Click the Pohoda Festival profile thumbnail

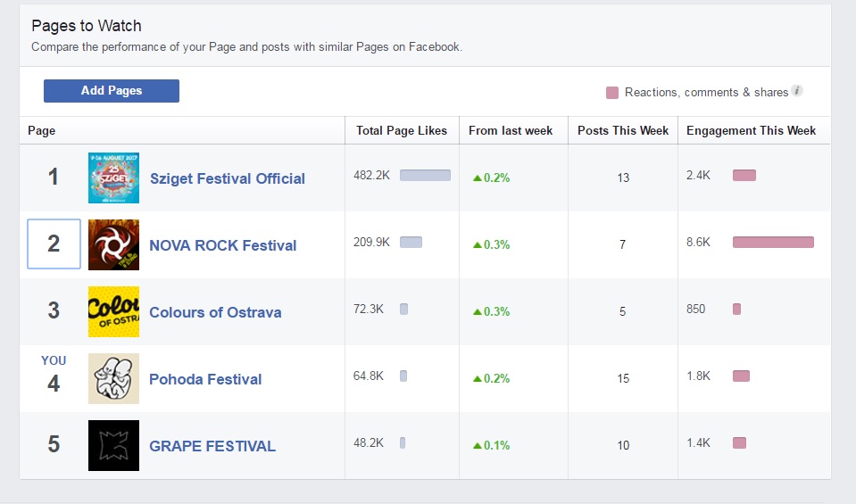tap(113, 378)
